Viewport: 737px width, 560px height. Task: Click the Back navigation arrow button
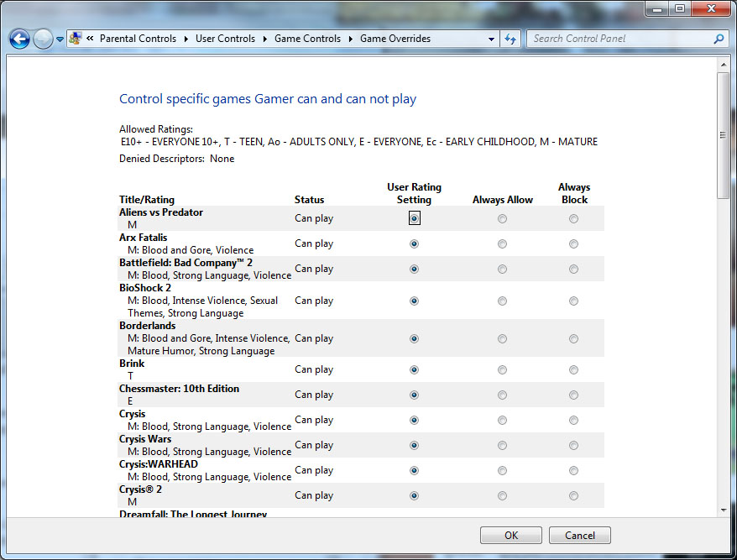tap(19, 39)
